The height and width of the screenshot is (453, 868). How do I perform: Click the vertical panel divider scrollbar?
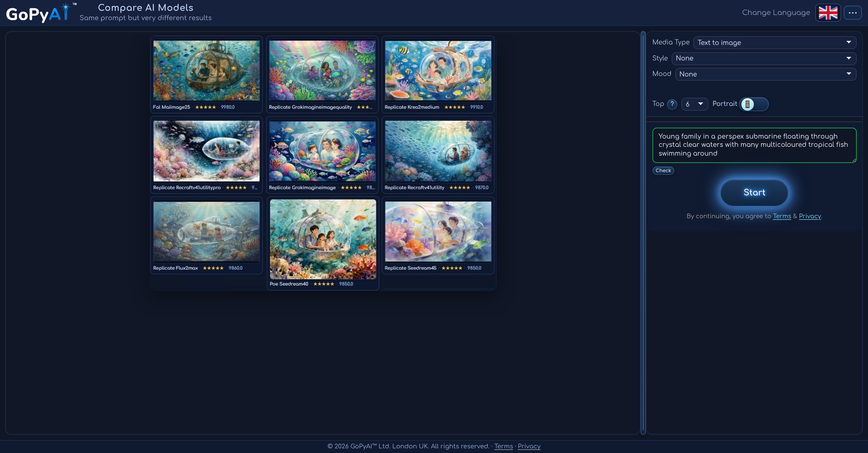click(643, 233)
